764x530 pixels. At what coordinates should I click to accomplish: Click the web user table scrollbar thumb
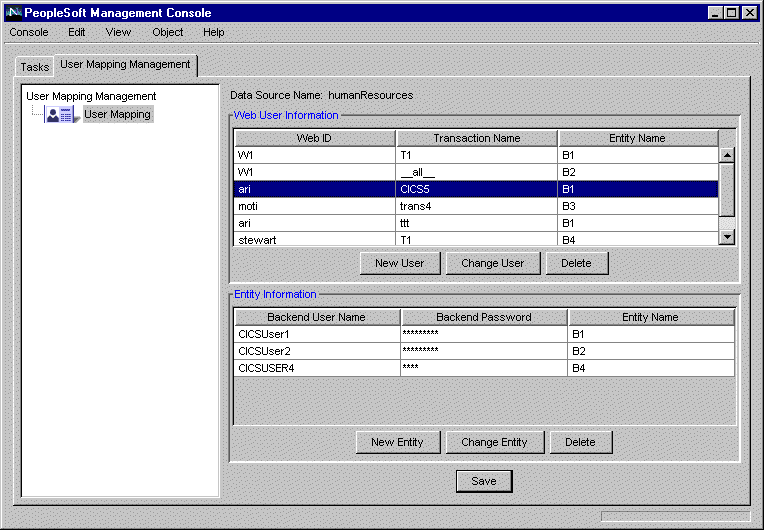(x=727, y=190)
